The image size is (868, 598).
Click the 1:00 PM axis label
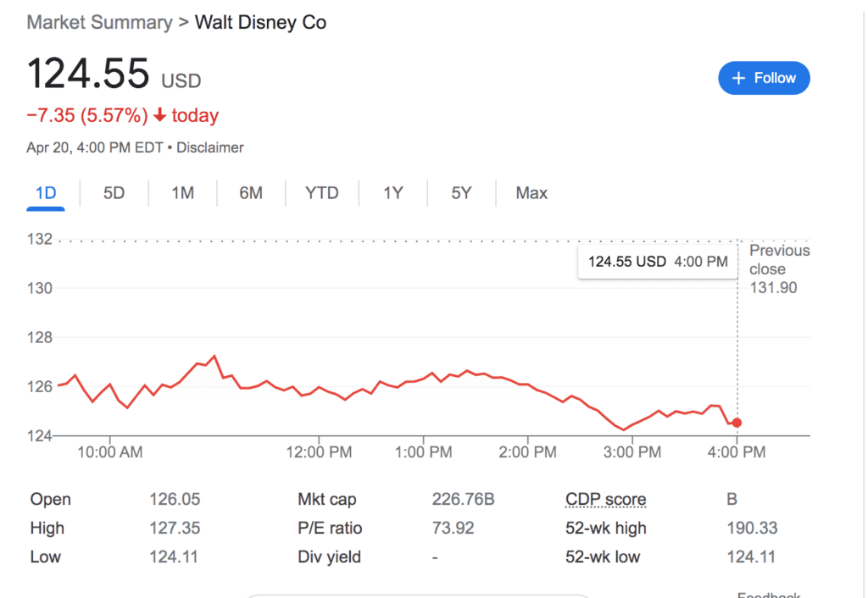[x=424, y=452]
